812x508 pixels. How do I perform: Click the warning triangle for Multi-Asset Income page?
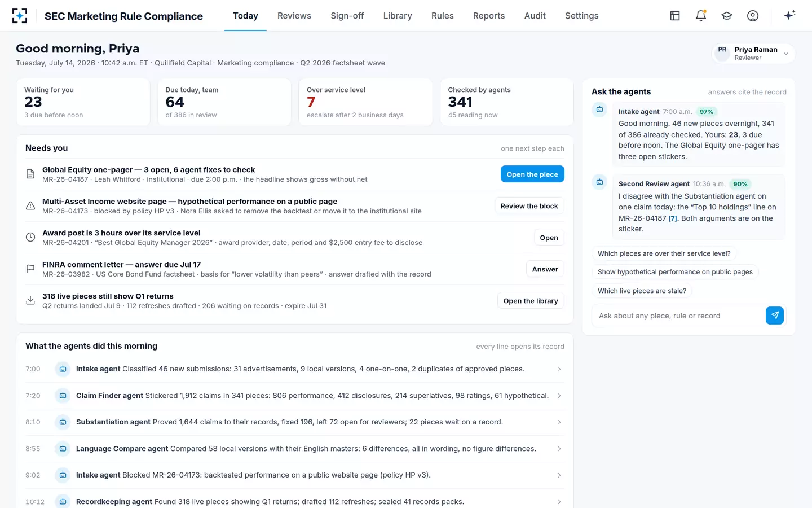[30, 206]
